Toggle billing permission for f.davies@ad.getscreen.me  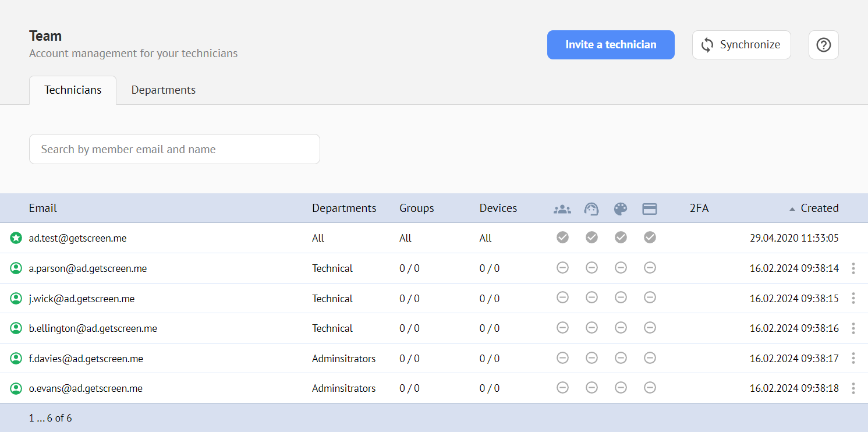coord(650,358)
